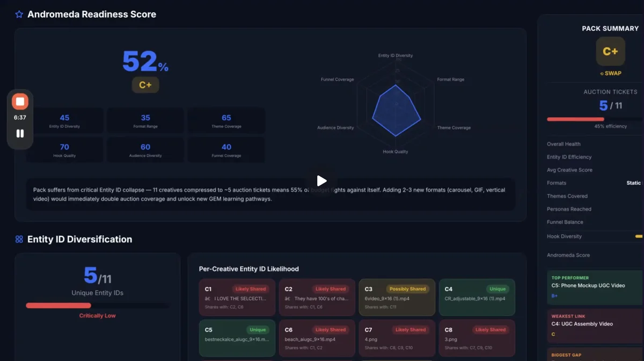Click the Hook Diversity yellow bar
Screen dimensions: 644x361
(x=639, y=236)
